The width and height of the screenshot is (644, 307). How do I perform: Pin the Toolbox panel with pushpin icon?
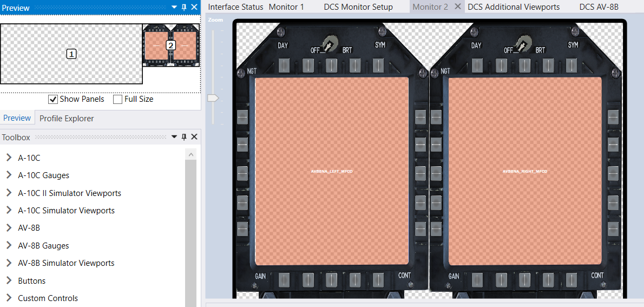184,137
